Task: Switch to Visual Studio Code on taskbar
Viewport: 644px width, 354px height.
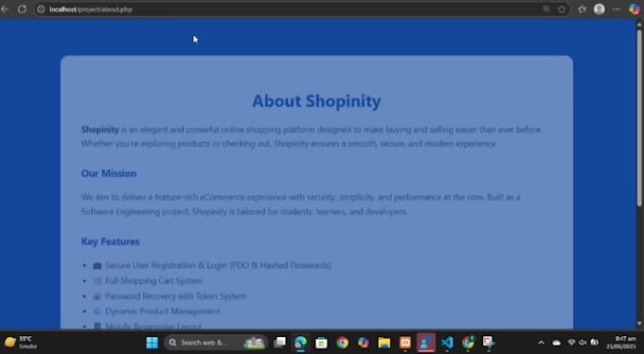Action: (x=447, y=343)
